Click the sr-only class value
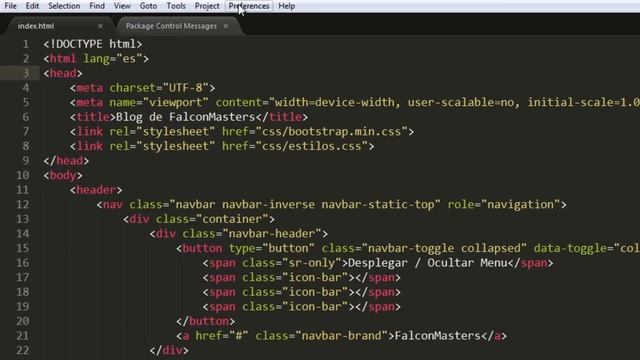Viewport: 640px width, 360px height. pyautogui.click(x=311, y=263)
